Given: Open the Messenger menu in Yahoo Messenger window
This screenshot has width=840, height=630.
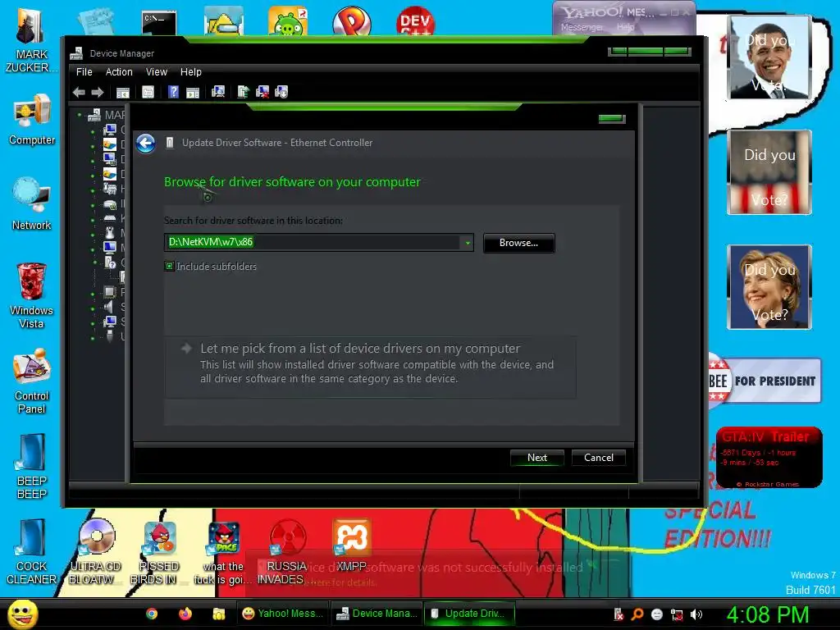Looking at the screenshot, I should [x=582, y=27].
